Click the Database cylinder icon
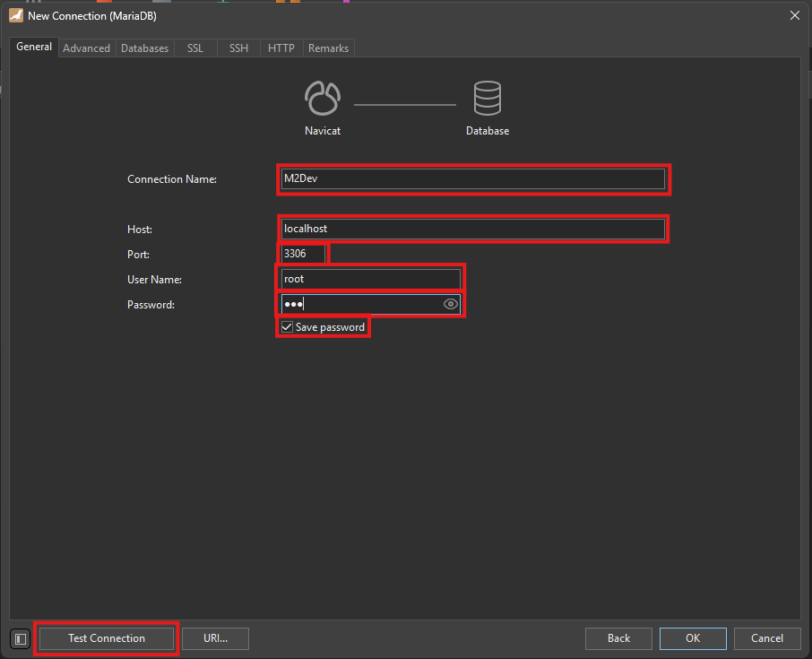 [x=488, y=98]
